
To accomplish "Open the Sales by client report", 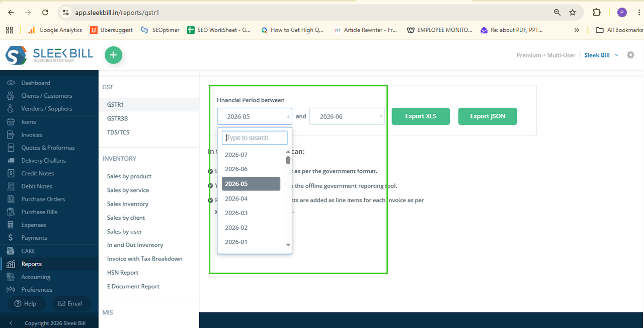I will (x=126, y=218).
